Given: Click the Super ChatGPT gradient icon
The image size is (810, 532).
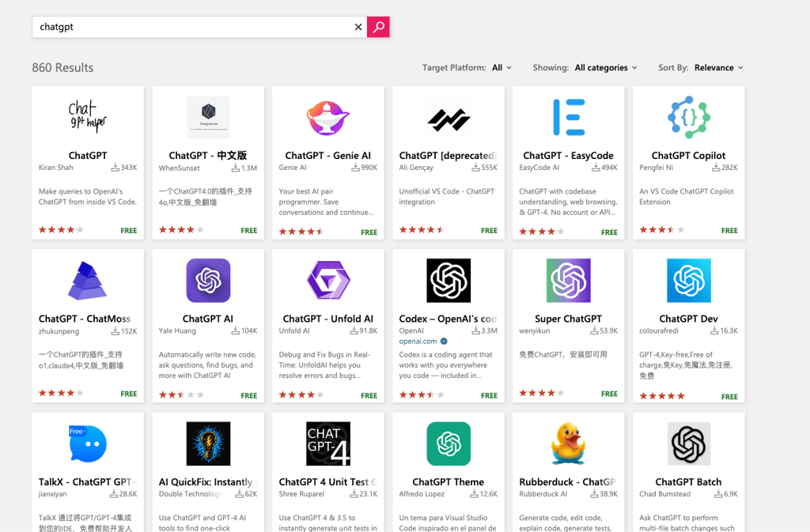Looking at the screenshot, I should tap(568, 281).
